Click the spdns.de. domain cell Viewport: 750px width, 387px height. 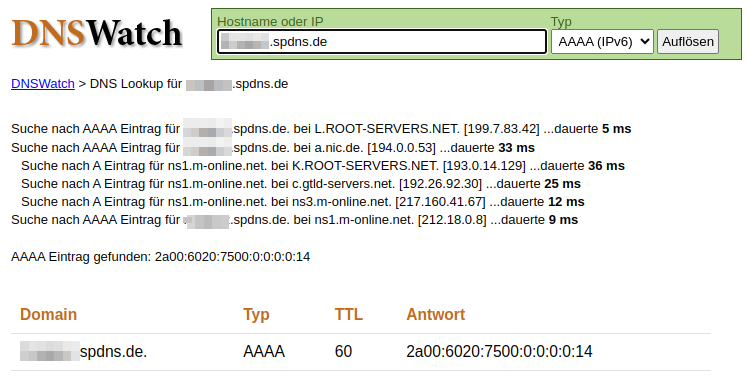pyautogui.click(x=83, y=352)
